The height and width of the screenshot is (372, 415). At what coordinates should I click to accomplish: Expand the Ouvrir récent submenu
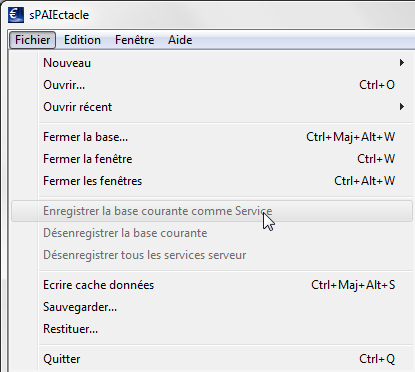tap(212, 107)
